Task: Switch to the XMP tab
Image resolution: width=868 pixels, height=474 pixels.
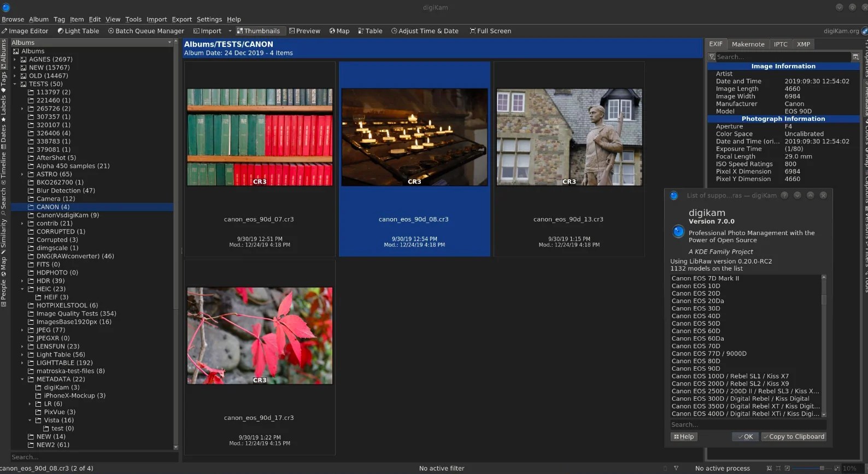Action: click(x=804, y=44)
